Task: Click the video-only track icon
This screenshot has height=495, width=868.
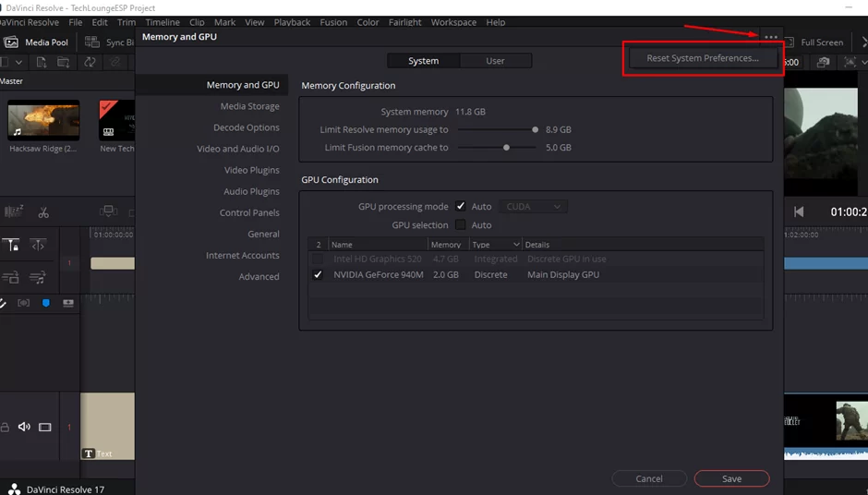Action: coord(11,277)
